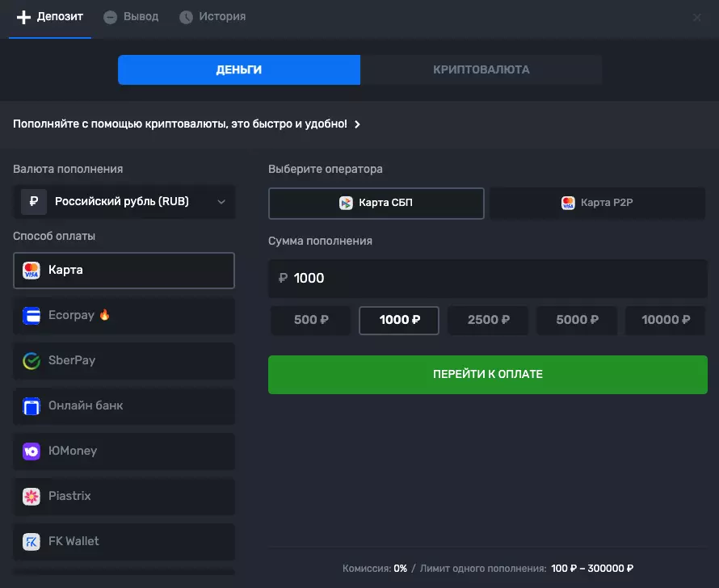The width and height of the screenshot is (719, 588).
Task: Click the Piastrix flower icon
Action: click(x=32, y=496)
